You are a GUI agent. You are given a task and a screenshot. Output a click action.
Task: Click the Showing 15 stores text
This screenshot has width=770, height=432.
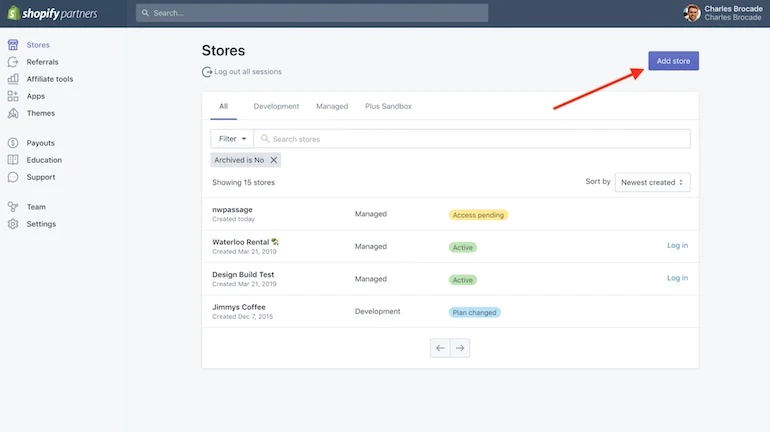point(244,182)
